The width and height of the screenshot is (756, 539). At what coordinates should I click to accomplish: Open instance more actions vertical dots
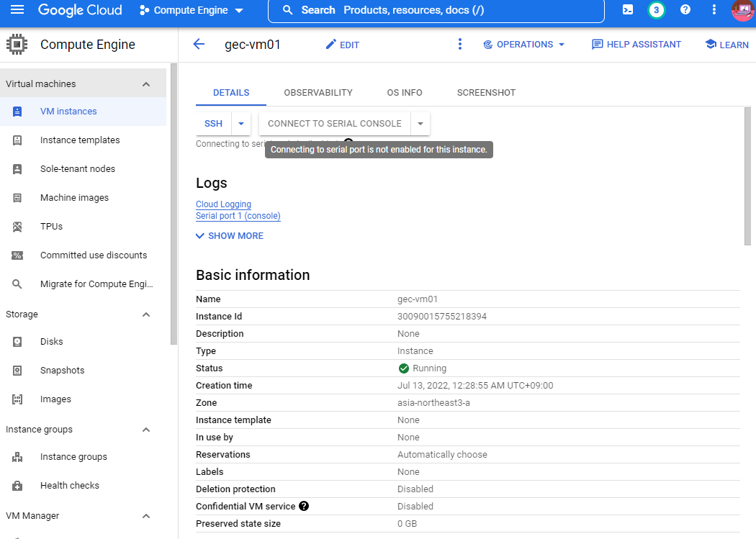[460, 45]
